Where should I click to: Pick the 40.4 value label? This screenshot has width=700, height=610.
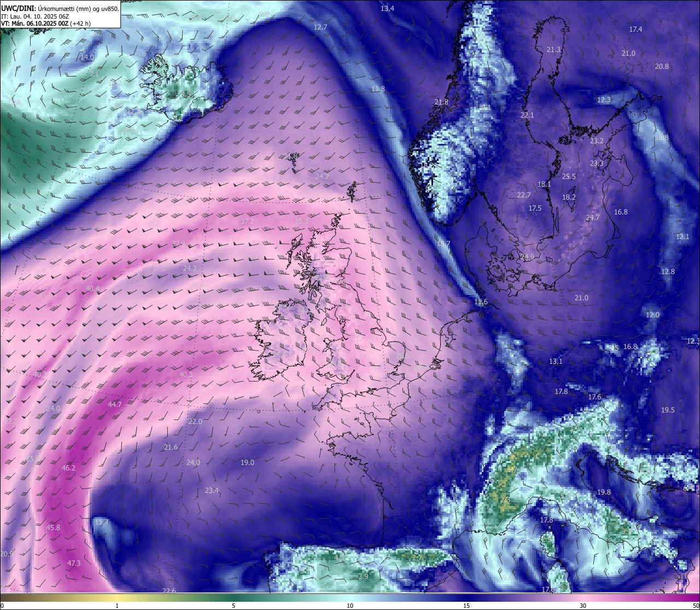coord(92,288)
